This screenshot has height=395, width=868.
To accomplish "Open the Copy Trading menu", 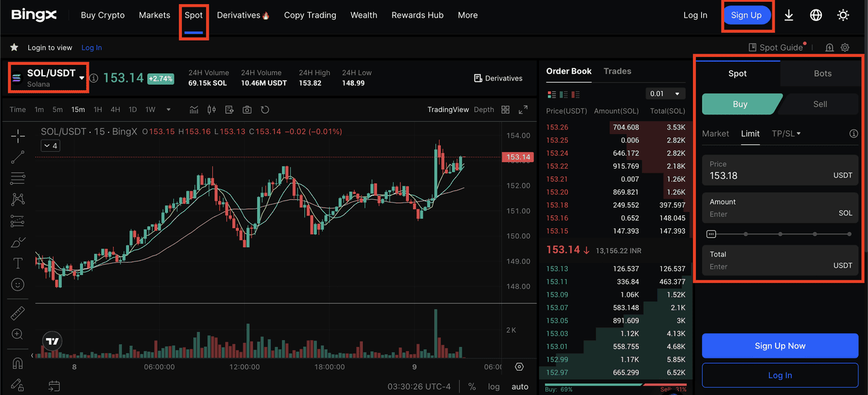I will (310, 15).
